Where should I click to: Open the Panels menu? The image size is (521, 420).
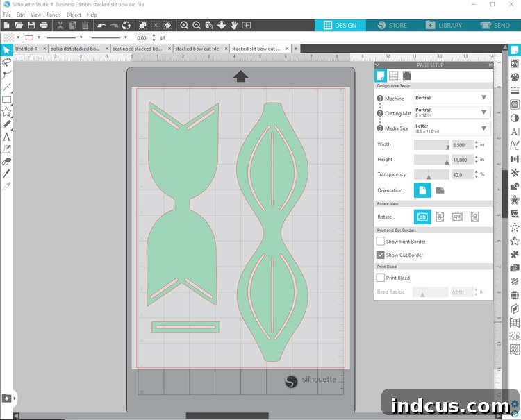(53, 15)
